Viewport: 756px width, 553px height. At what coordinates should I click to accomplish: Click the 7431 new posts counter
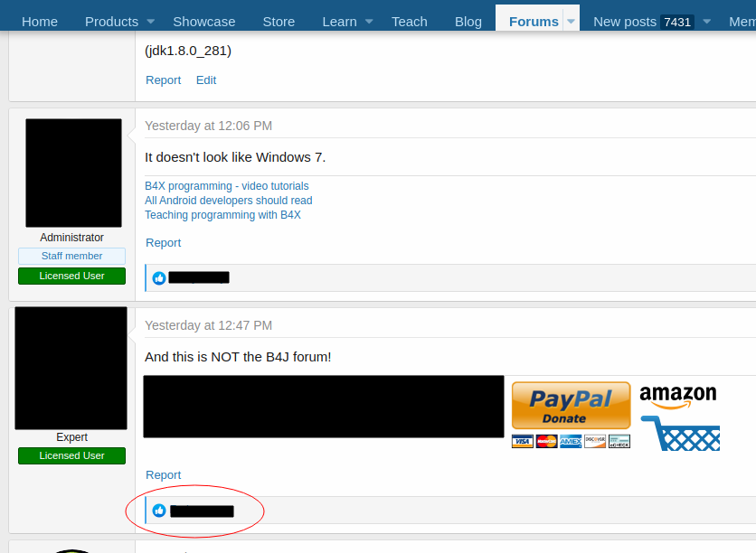coord(677,23)
